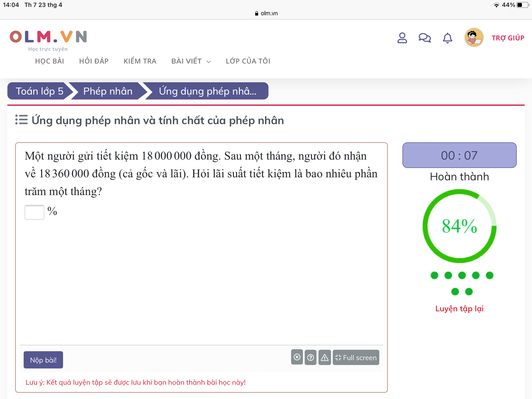This screenshot has width=532, height=399.
Task: Click the first green progress dot
Action: pyautogui.click(x=434, y=275)
